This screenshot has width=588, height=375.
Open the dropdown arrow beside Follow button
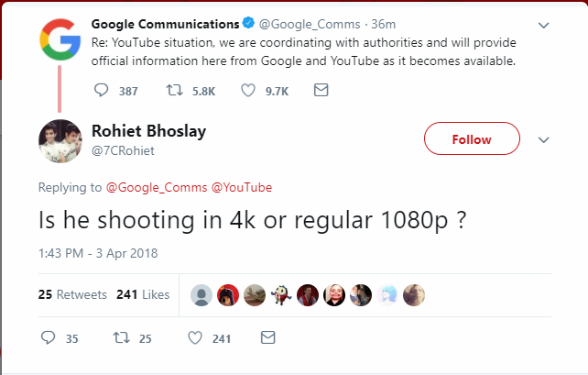tap(543, 140)
